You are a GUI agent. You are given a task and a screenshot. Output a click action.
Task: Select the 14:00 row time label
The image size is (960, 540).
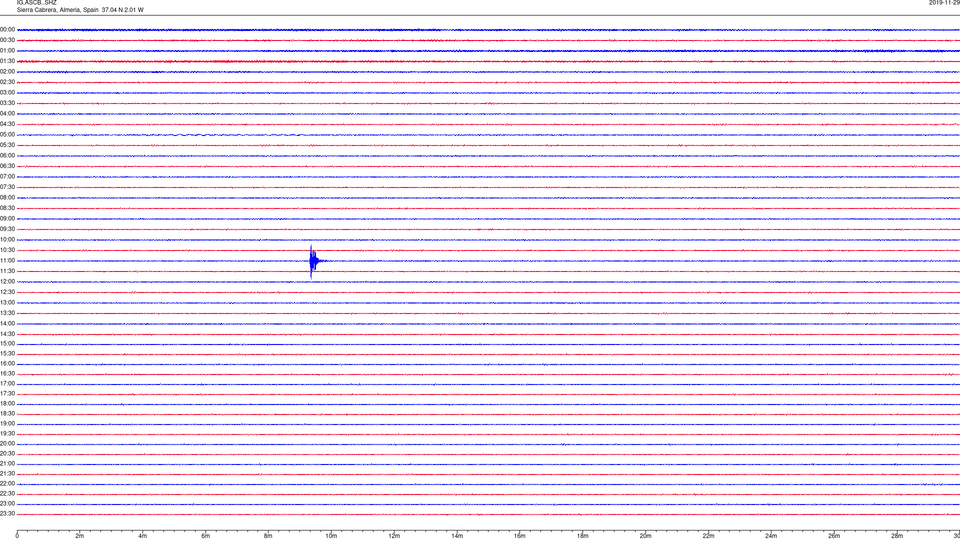[8, 324]
